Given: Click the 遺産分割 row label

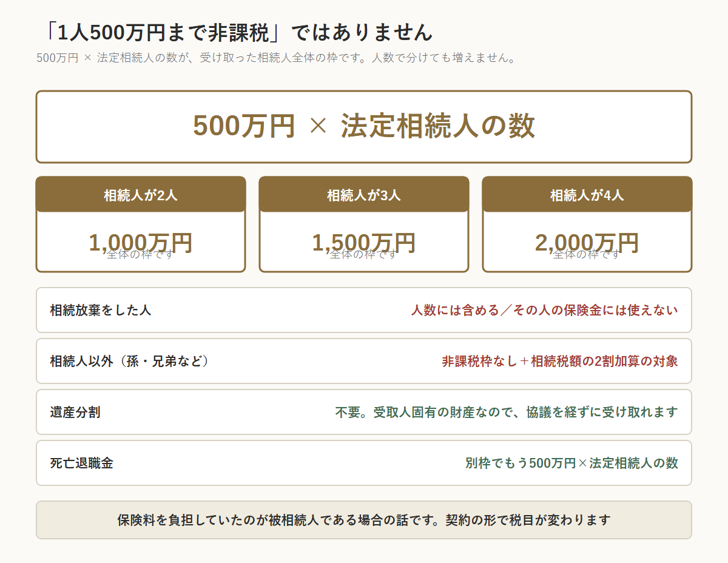Looking at the screenshot, I should point(75,412).
